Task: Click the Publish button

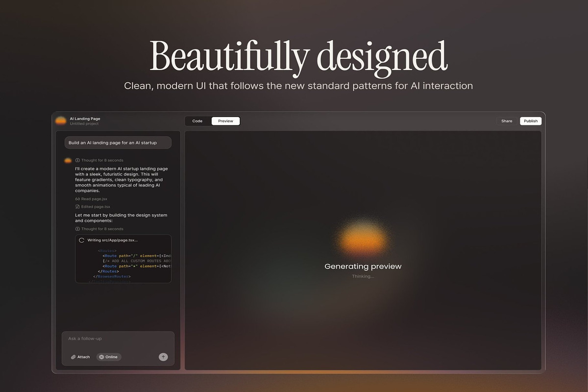Action: coord(531,121)
